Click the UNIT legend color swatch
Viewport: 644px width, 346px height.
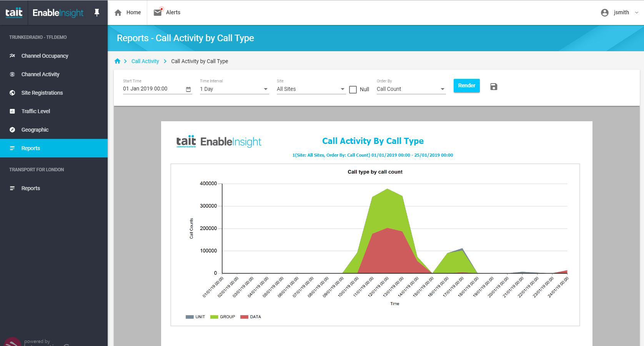pos(190,317)
